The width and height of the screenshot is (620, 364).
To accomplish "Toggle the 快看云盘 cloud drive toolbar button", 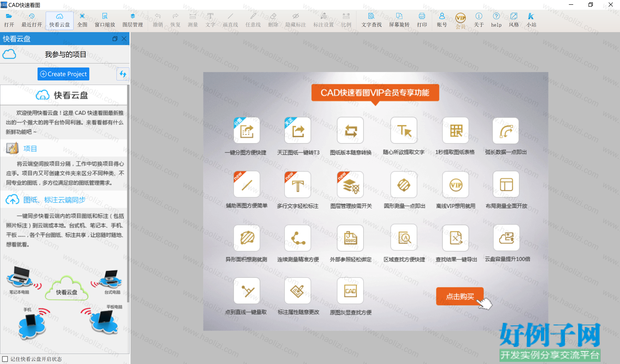I will [x=60, y=20].
